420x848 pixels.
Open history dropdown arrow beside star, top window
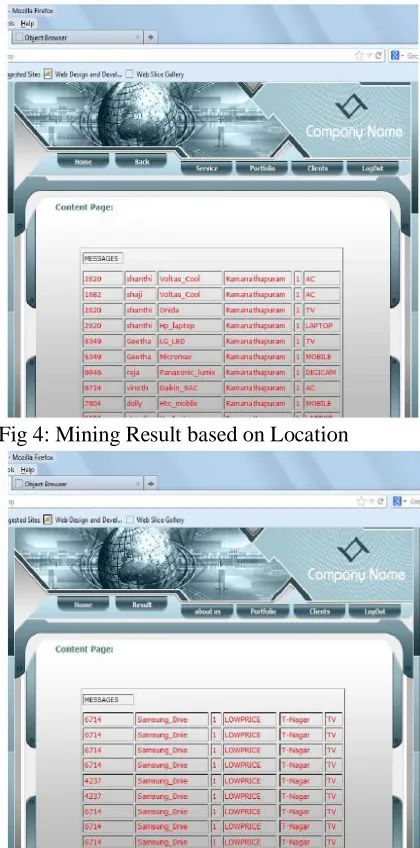tap(369, 55)
